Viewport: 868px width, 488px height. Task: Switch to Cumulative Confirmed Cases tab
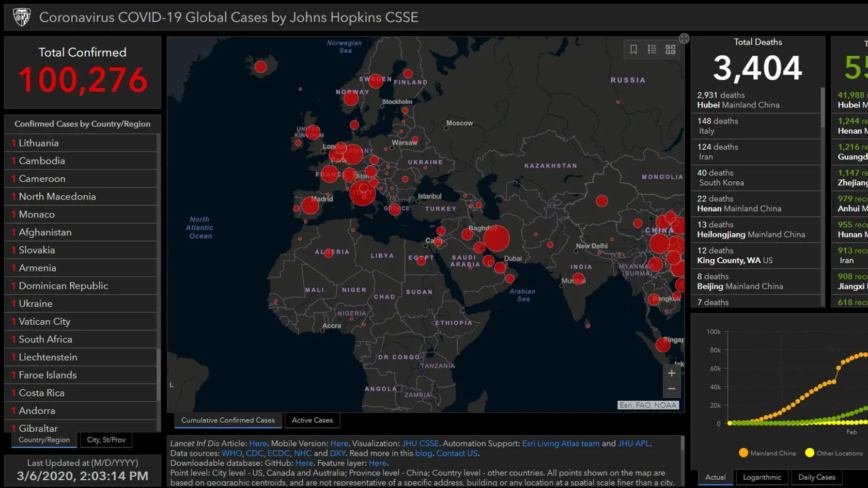click(228, 420)
